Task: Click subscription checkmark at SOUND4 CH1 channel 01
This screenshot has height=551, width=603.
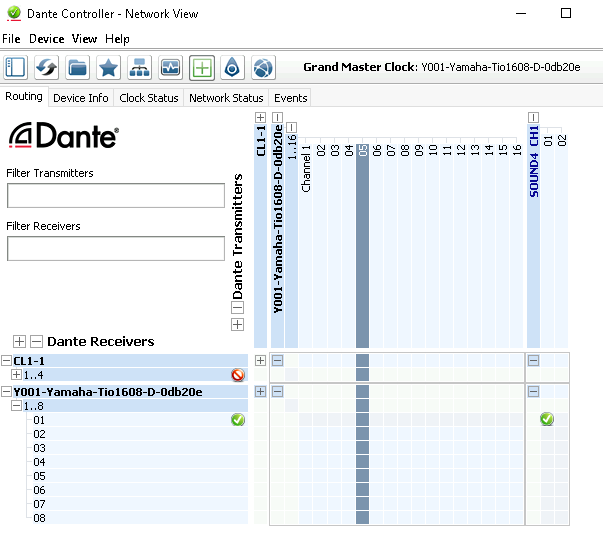Action: click(x=547, y=419)
